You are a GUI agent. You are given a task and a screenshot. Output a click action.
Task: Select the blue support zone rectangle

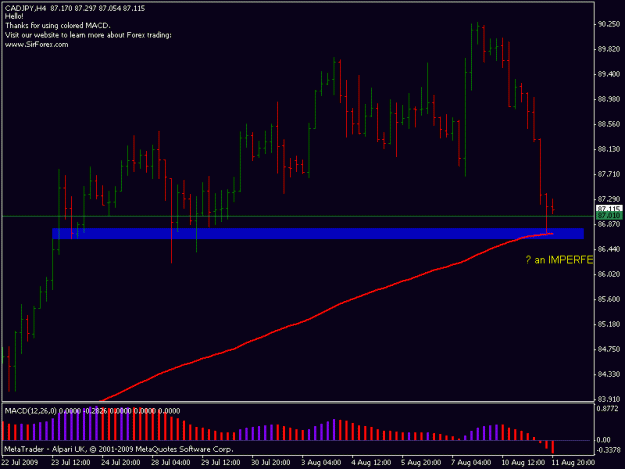[x=318, y=234]
